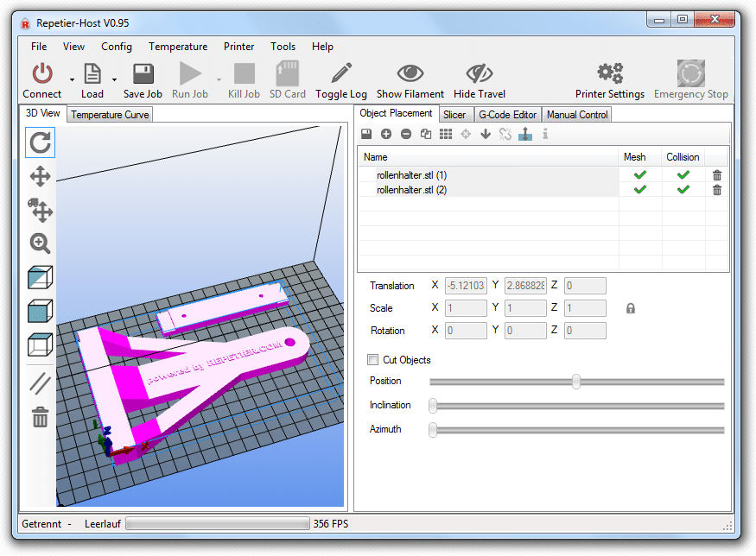The height and width of the screenshot is (556, 756).
Task: Click the Inclination slider handle
Action: (x=433, y=405)
